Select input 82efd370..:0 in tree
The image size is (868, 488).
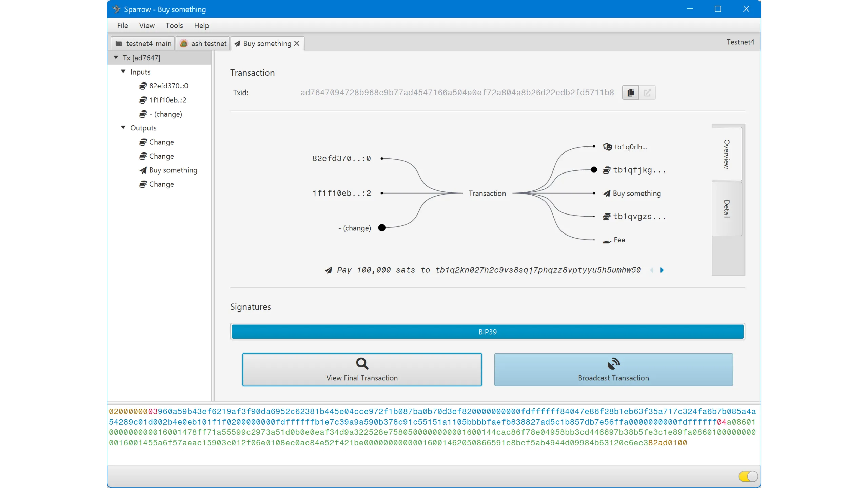tap(168, 86)
